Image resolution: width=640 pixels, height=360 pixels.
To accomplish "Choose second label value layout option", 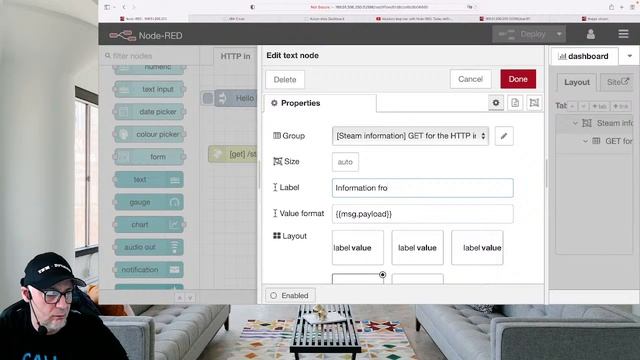I will 417,248.
